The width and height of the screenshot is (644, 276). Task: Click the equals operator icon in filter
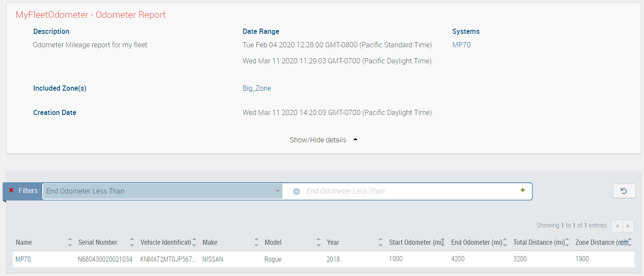pyautogui.click(x=296, y=191)
